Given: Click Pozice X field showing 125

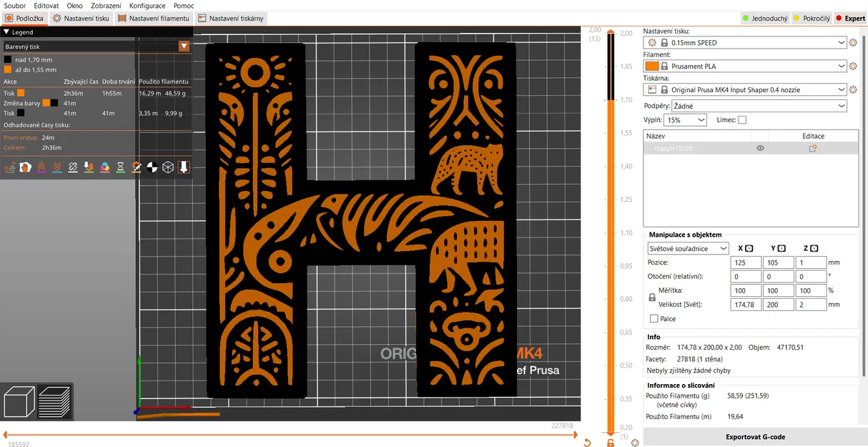Looking at the screenshot, I should [x=746, y=262].
